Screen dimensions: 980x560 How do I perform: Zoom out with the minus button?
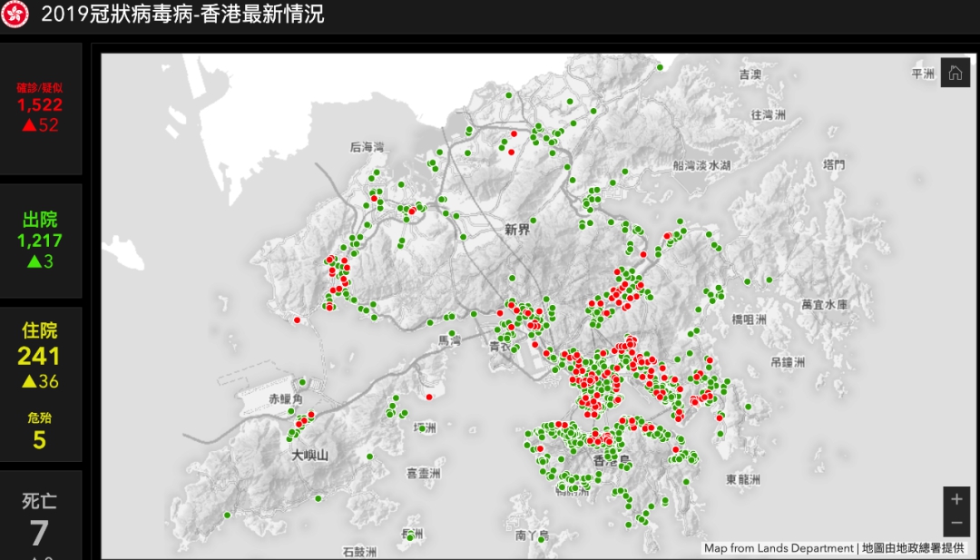coord(955,524)
